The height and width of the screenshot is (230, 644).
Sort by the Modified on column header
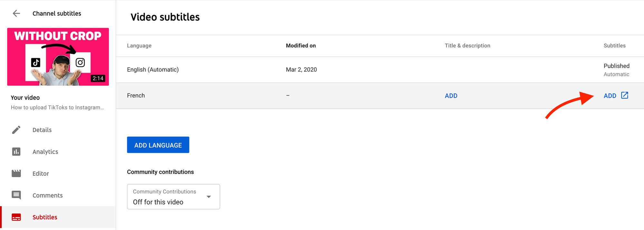pos(301,46)
